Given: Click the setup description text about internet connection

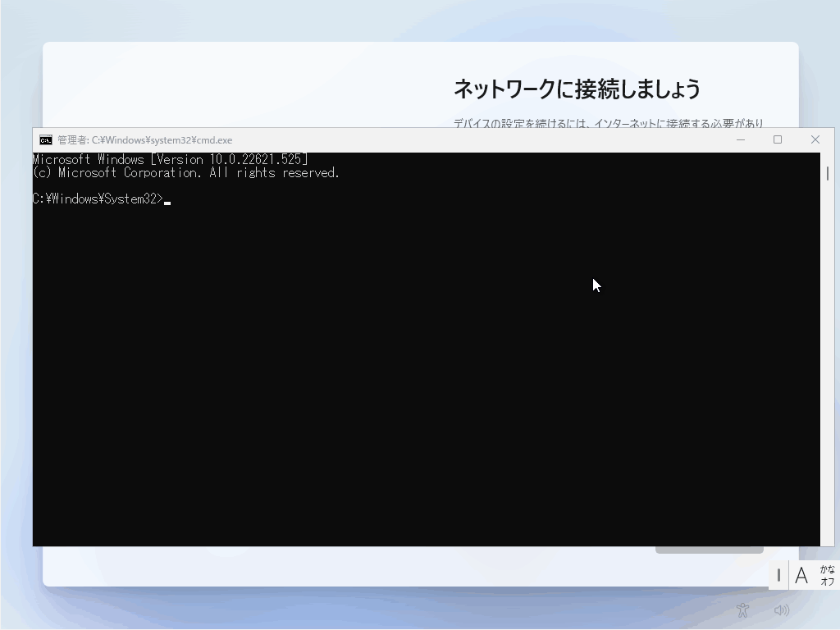Looking at the screenshot, I should pos(608,123).
